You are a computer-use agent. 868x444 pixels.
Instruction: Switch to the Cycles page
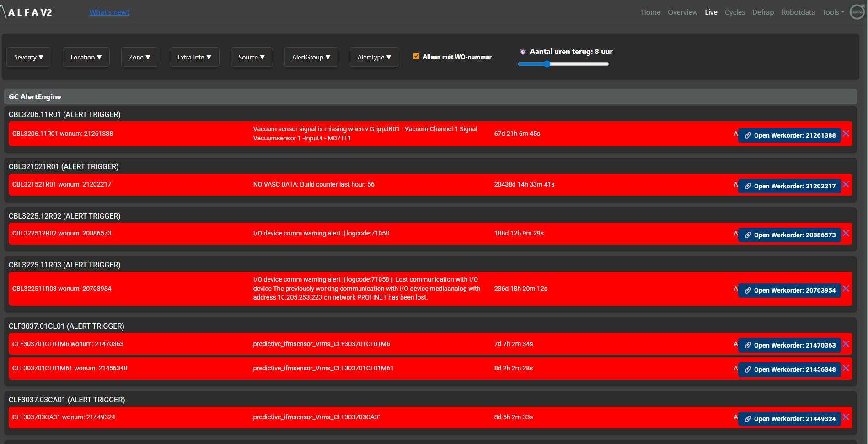pyautogui.click(x=734, y=12)
